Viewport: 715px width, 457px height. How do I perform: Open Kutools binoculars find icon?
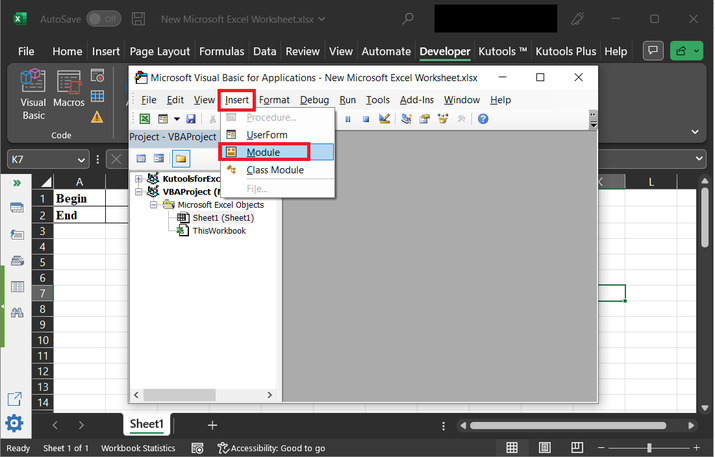(x=17, y=313)
